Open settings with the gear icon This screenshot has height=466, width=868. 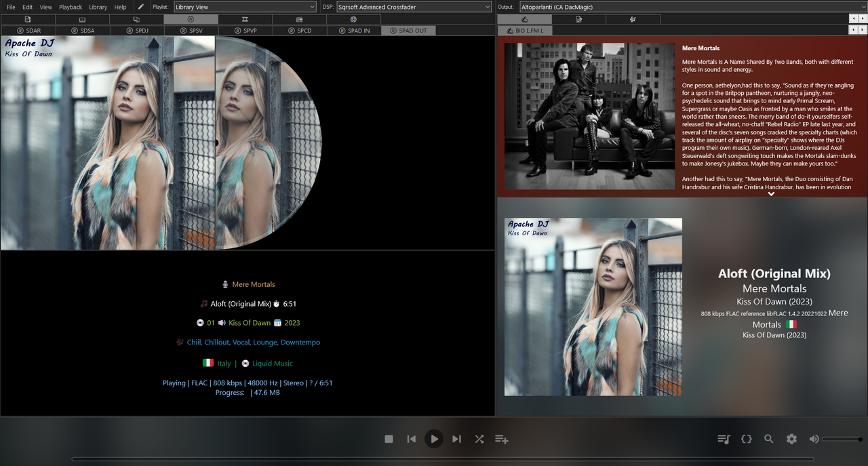pyautogui.click(x=791, y=439)
